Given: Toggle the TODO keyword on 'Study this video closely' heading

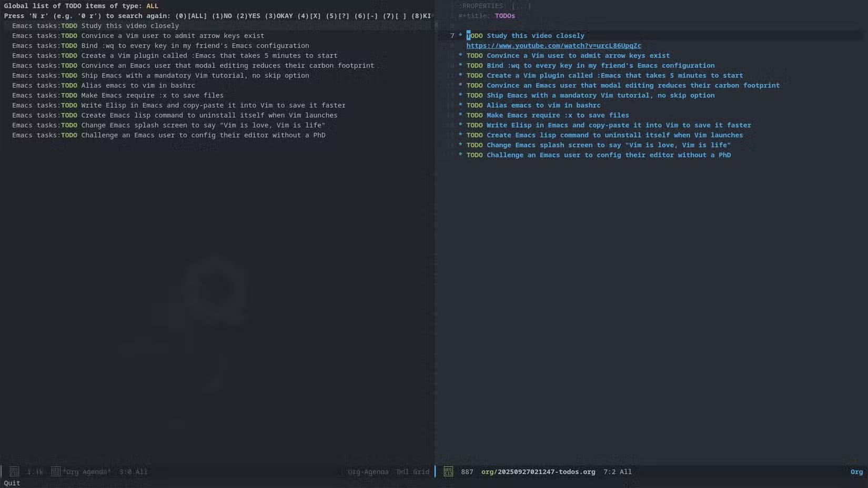Looking at the screenshot, I should coord(475,36).
